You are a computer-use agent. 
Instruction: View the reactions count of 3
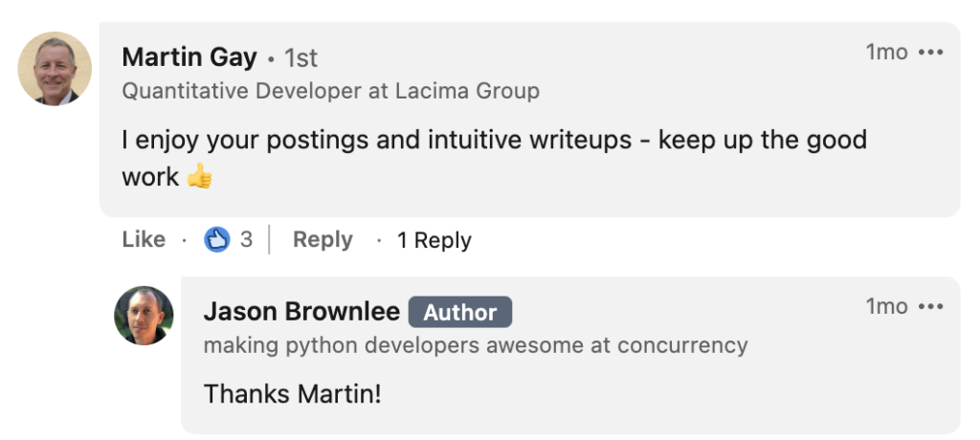246,240
